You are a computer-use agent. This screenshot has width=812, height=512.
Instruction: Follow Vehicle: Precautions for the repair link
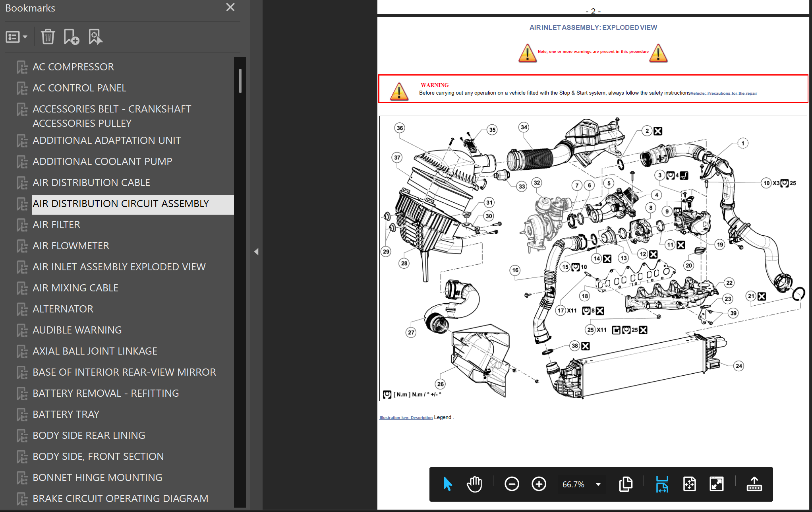724,93
